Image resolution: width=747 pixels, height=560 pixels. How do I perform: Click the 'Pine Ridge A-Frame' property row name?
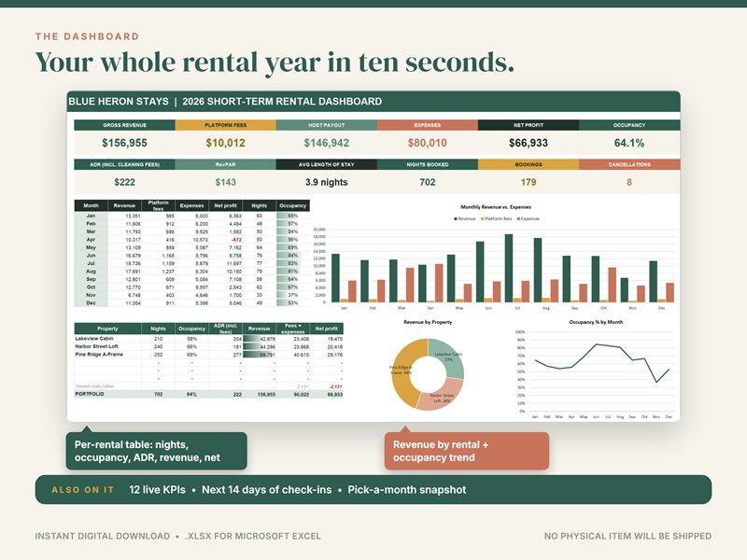[99, 355]
